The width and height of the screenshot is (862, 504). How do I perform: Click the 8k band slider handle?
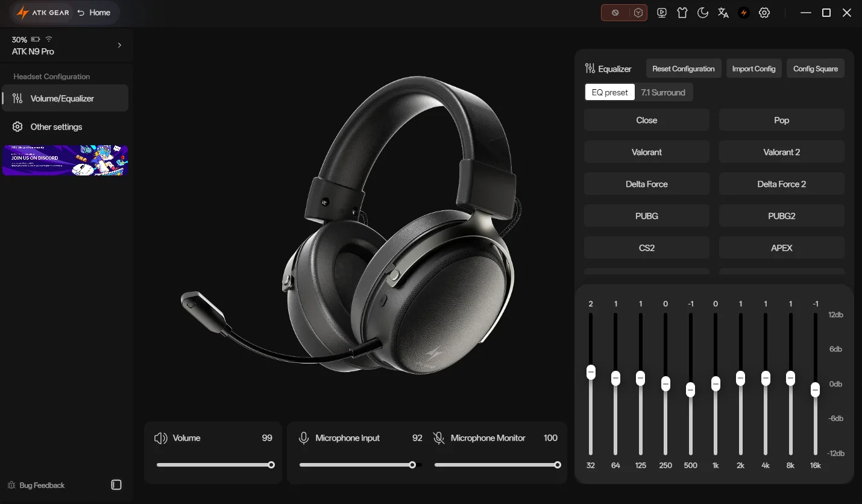point(790,378)
